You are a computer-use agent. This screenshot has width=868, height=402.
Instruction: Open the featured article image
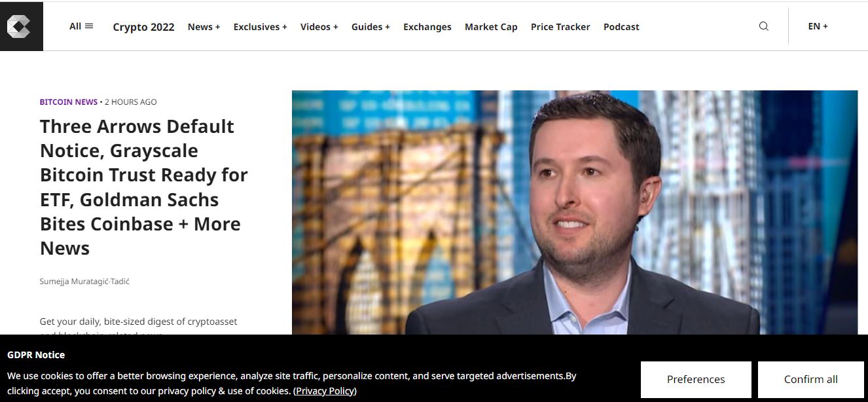point(575,213)
